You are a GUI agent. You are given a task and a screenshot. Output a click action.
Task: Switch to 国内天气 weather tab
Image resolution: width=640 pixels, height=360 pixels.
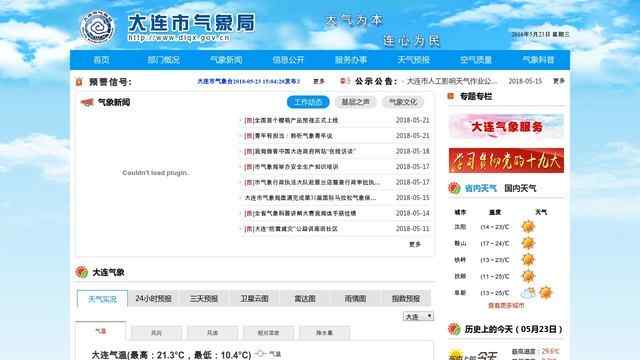[x=520, y=188]
